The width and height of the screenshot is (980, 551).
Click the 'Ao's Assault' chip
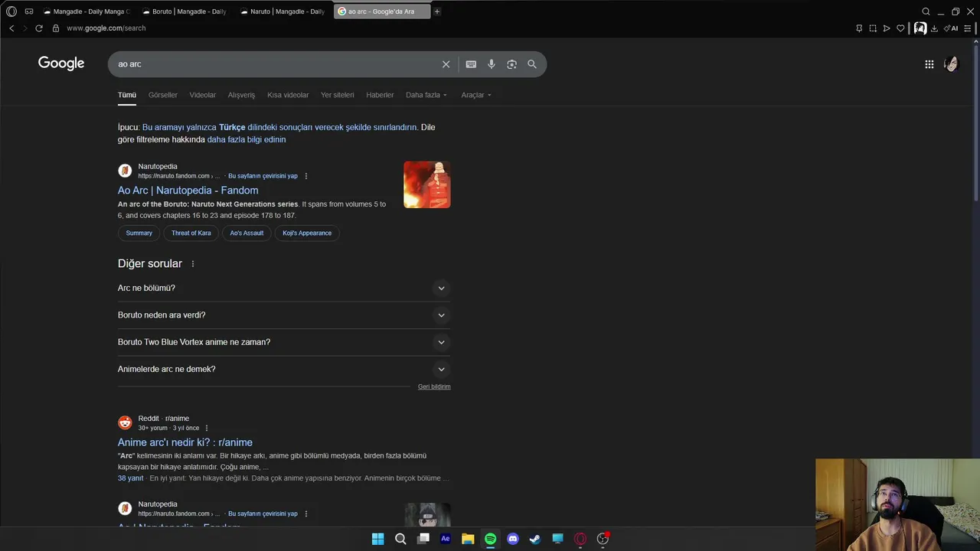pyautogui.click(x=247, y=233)
